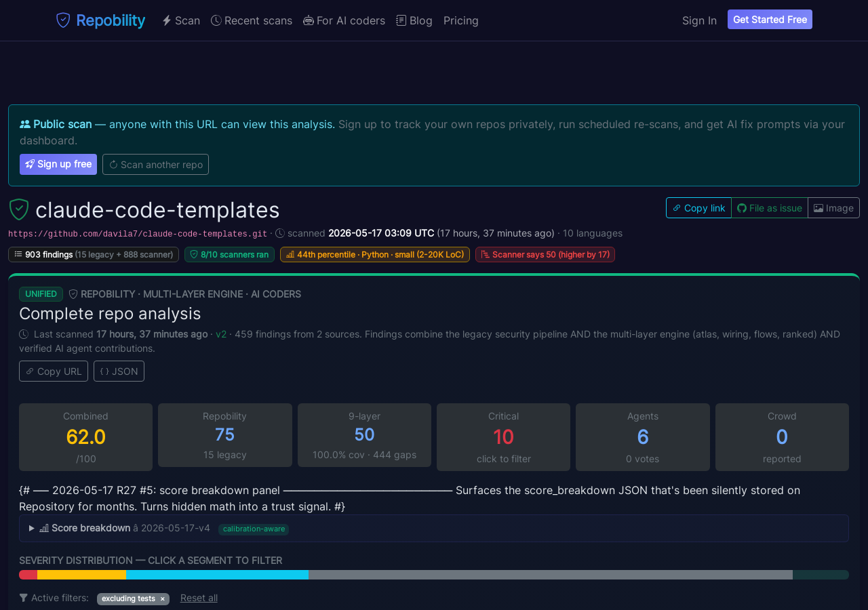Filter by the dark green severity segment

coord(821,575)
